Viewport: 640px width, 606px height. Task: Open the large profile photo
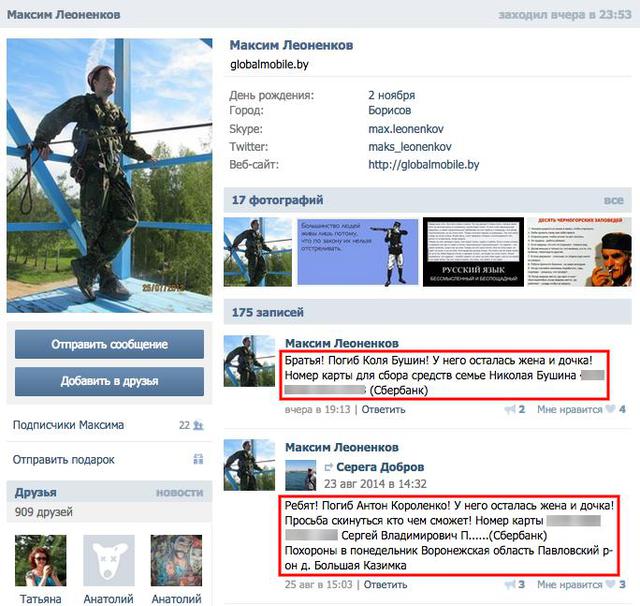pos(109,175)
